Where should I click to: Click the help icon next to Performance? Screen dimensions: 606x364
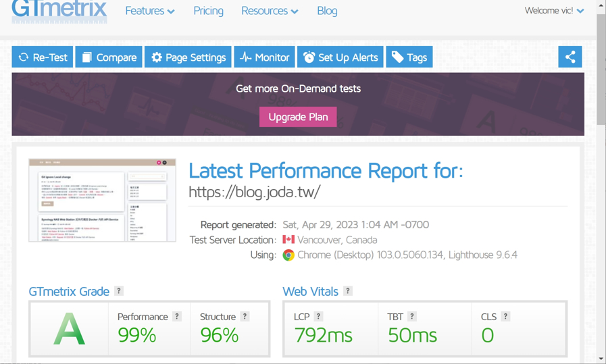[176, 317]
